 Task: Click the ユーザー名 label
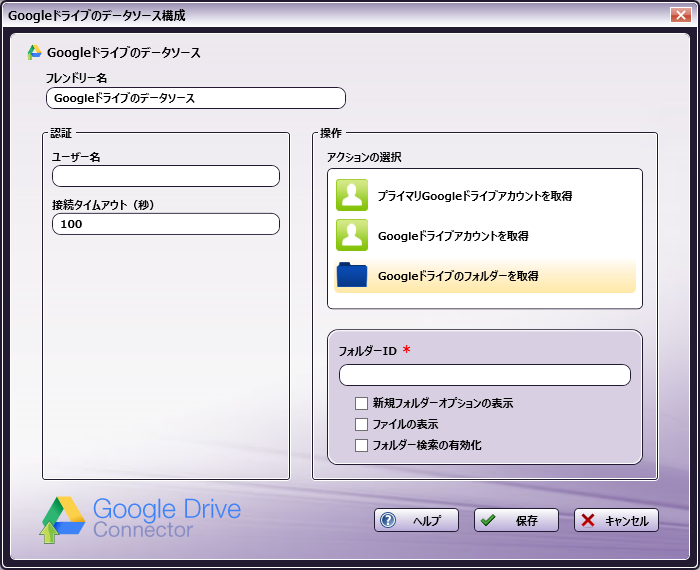[x=76, y=157]
